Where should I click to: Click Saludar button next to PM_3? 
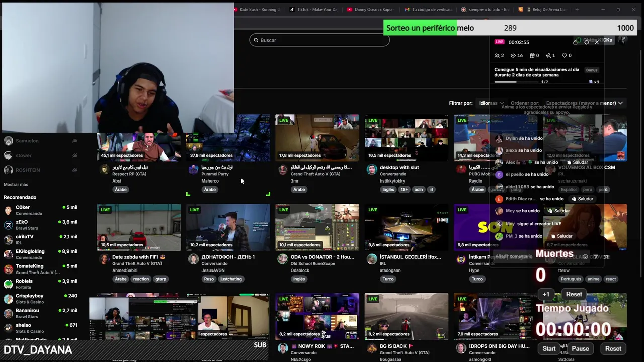coord(561,236)
